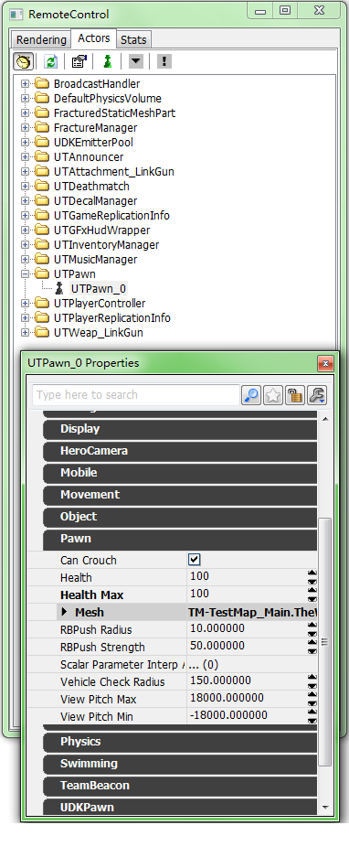Click the Vehicle Check Radius spinner arrows
Viewport: 349px width, 868px height.
[312, 681]
